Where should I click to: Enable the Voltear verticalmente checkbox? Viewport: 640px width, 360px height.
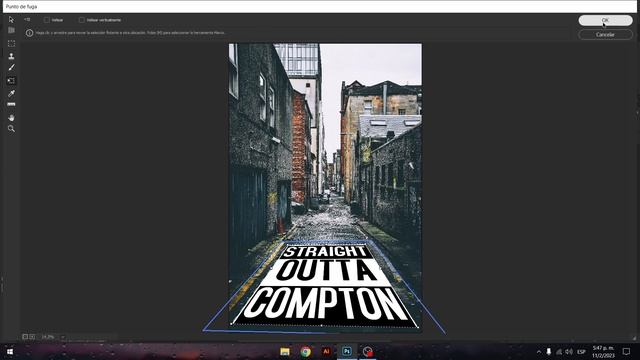(x=82, y=20)
